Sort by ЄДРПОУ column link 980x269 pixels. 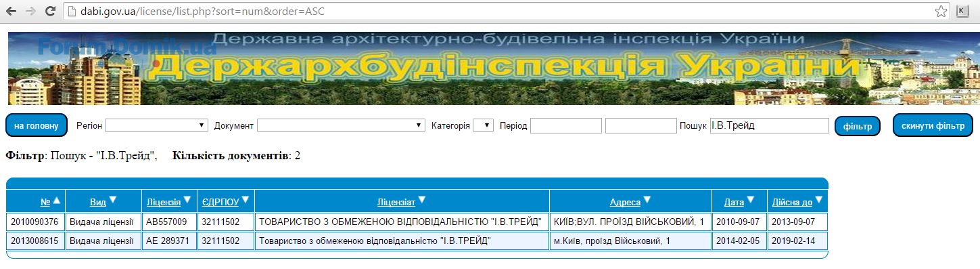click(220, 202)
